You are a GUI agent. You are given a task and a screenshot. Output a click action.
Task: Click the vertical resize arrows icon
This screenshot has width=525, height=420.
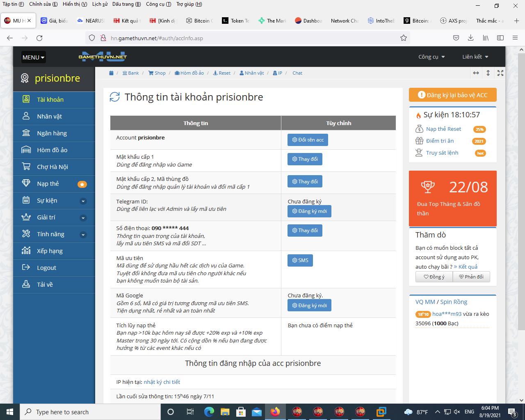[488, 73]
